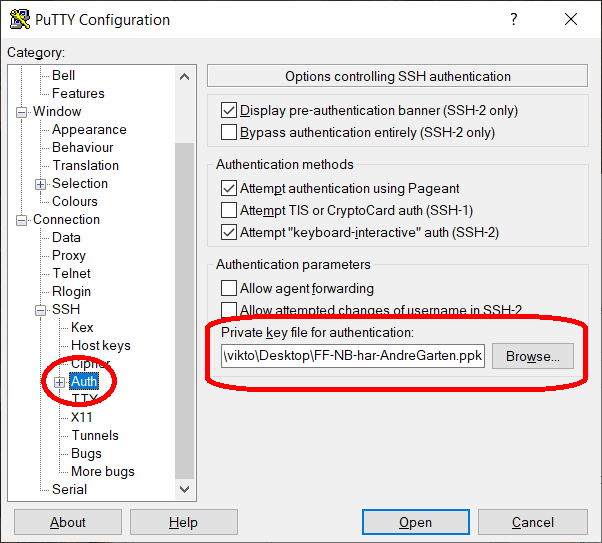Collapse the Connection tree node
Viewport: 602px width, 543px height.
(x=22, y=220)
